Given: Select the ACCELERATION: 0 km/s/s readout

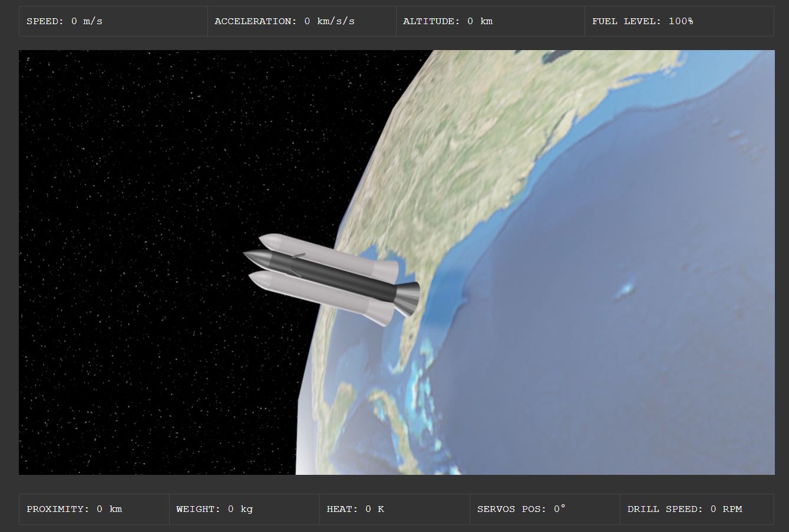Looking at the screenshot, I should (302, 21).
